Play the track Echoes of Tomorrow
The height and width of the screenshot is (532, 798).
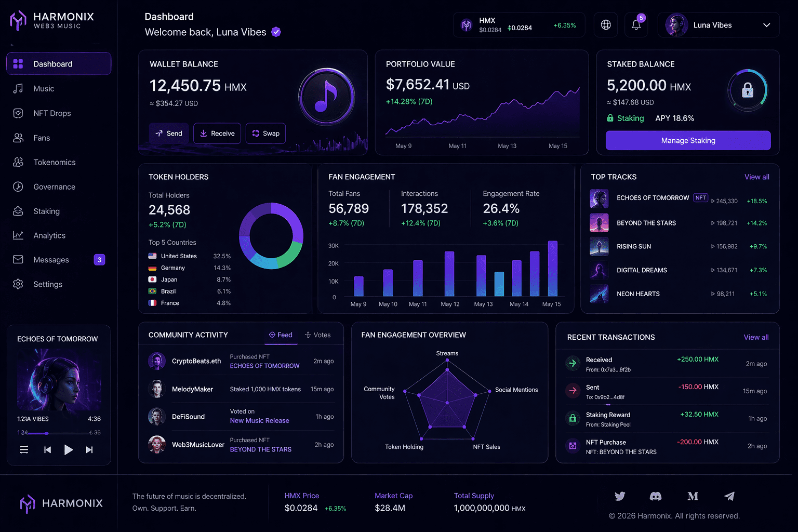click(69, 450)
